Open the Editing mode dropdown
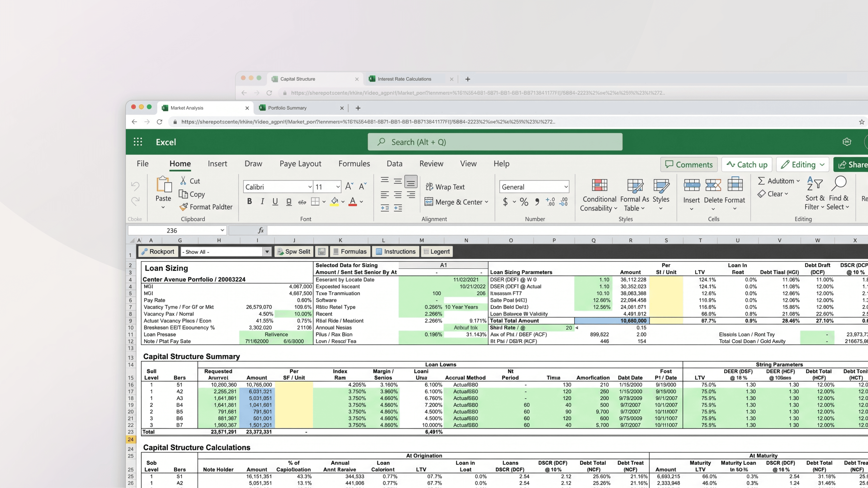 click(x=803, y=164)
